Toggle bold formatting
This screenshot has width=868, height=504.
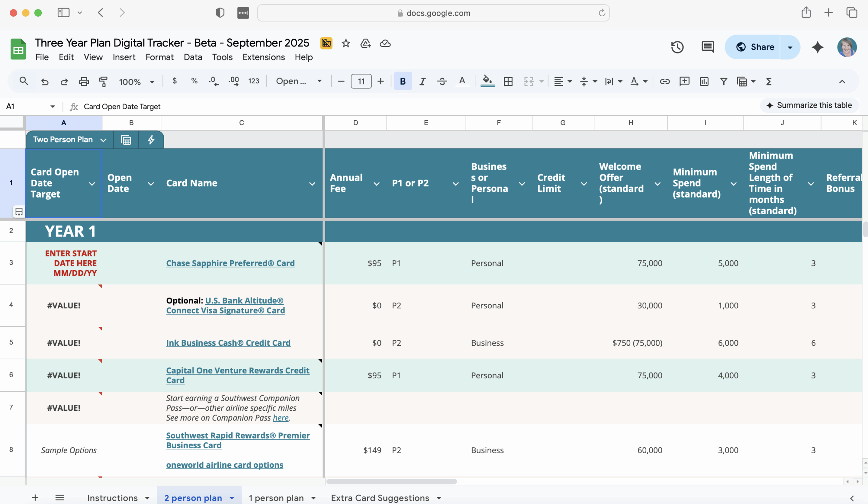point(403,81)
